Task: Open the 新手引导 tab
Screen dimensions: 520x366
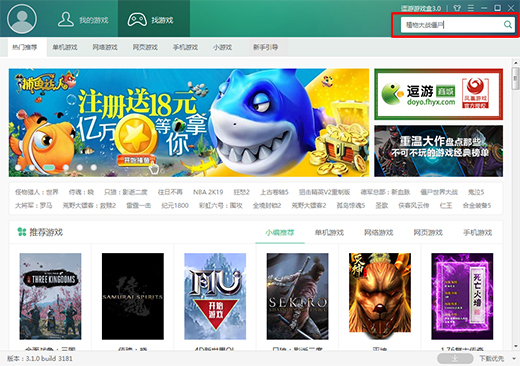Action: [265, 47]
